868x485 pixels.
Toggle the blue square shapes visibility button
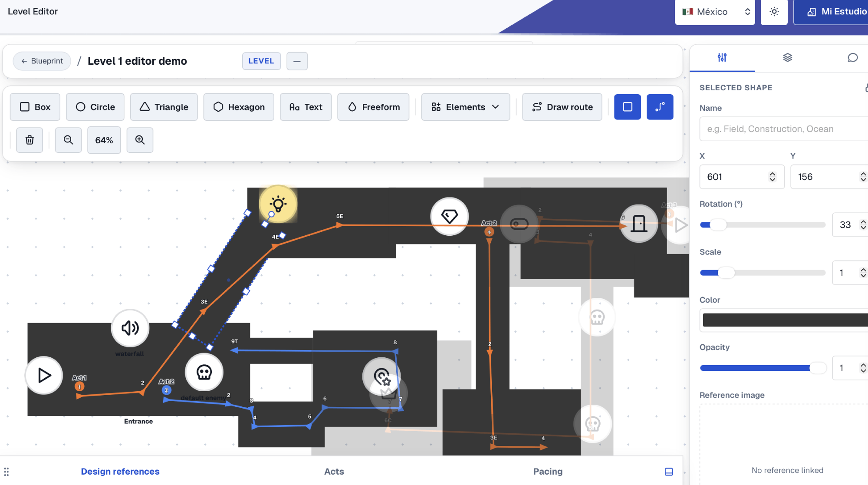click(628, 107)
